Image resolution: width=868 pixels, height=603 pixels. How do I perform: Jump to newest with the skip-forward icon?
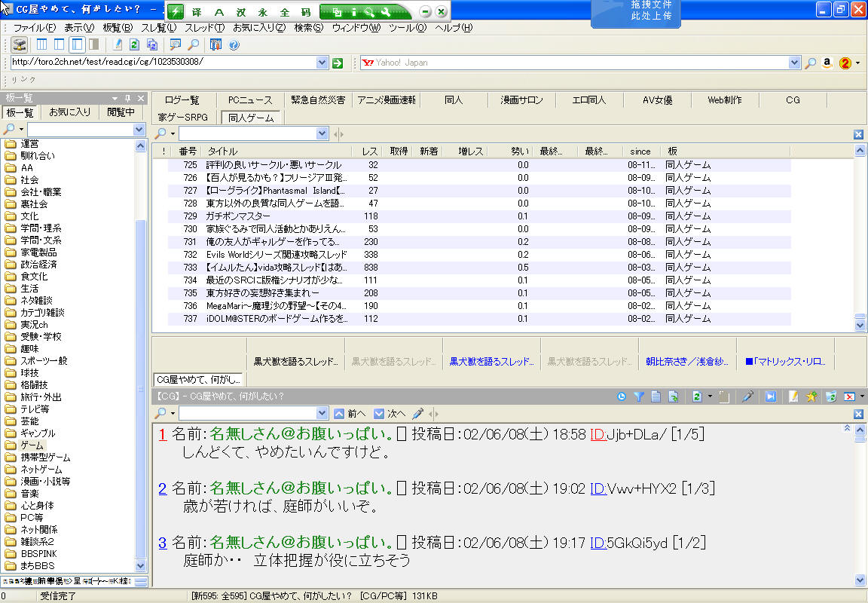coord(771,396)
